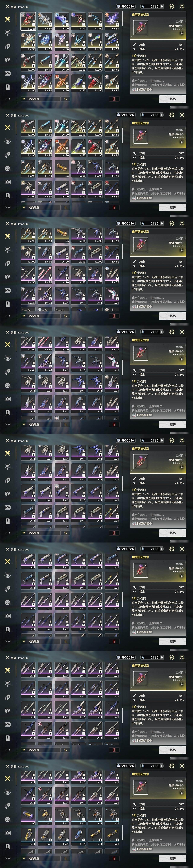Toggle the lock on the bottommost weapon detail card
This screenshot has height=868, width=193.
pyautogui.click(x=182, y=793)
